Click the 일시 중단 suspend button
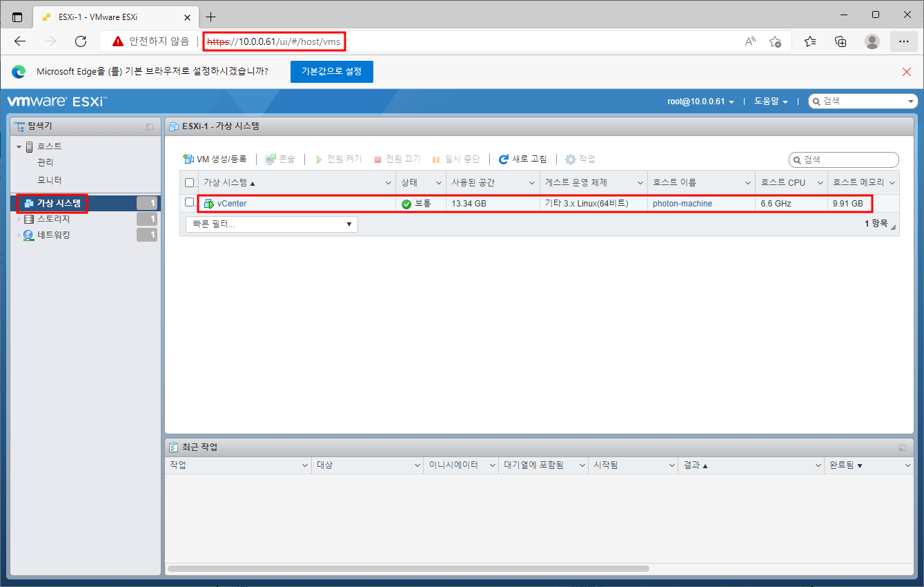Screen dimensions: 924x587 click(x=455, y=160)
